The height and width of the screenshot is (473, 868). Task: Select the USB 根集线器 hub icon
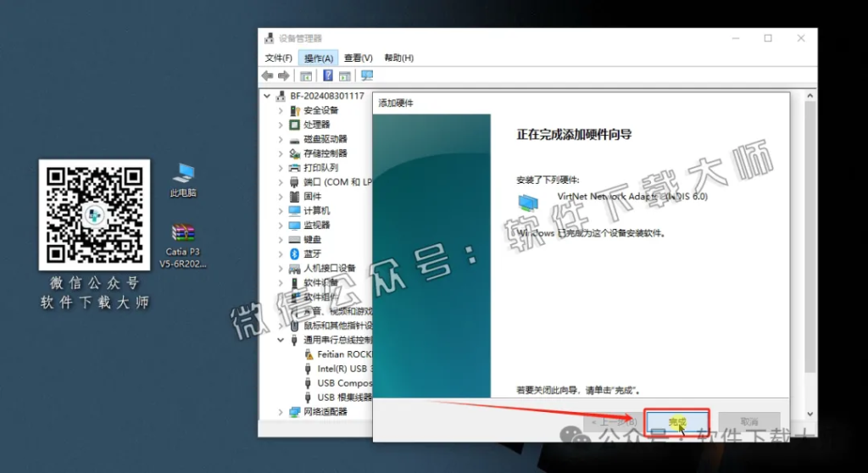pos(308,397)
